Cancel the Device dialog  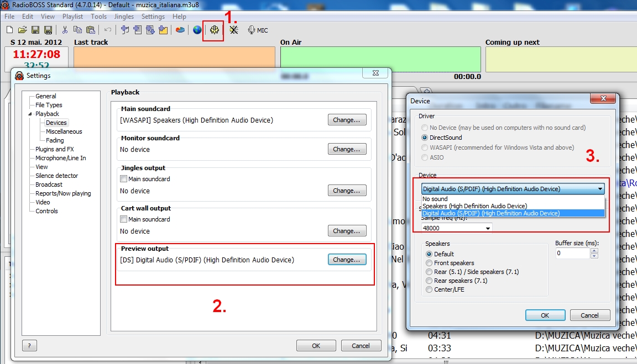[x=589, y=315]
